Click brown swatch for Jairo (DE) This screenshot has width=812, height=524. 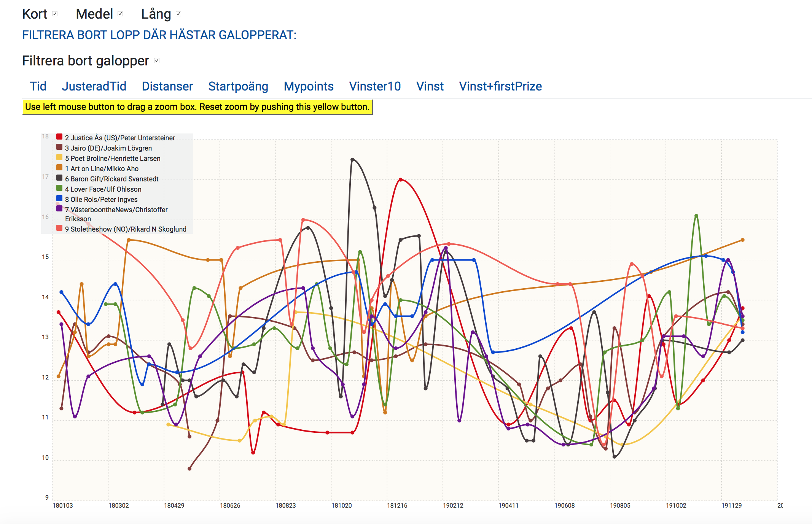(x=59, y=147)
